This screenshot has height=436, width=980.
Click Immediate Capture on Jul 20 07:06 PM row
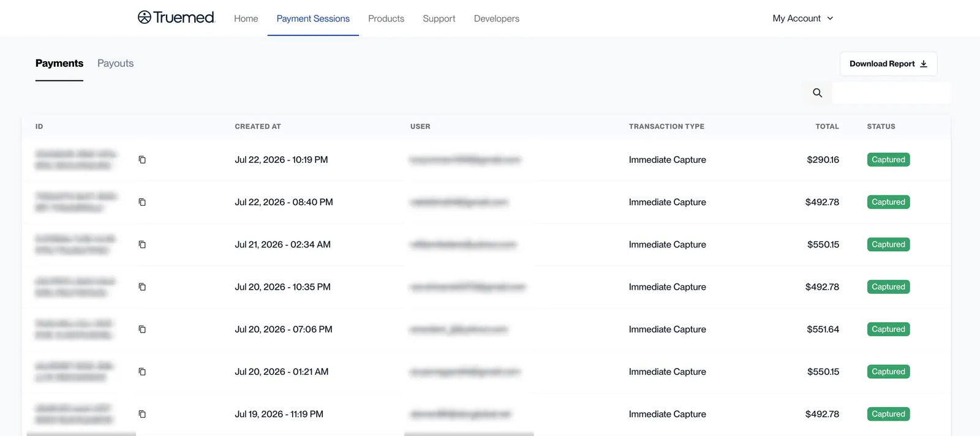pyautogui.click(x=667, y=329)
